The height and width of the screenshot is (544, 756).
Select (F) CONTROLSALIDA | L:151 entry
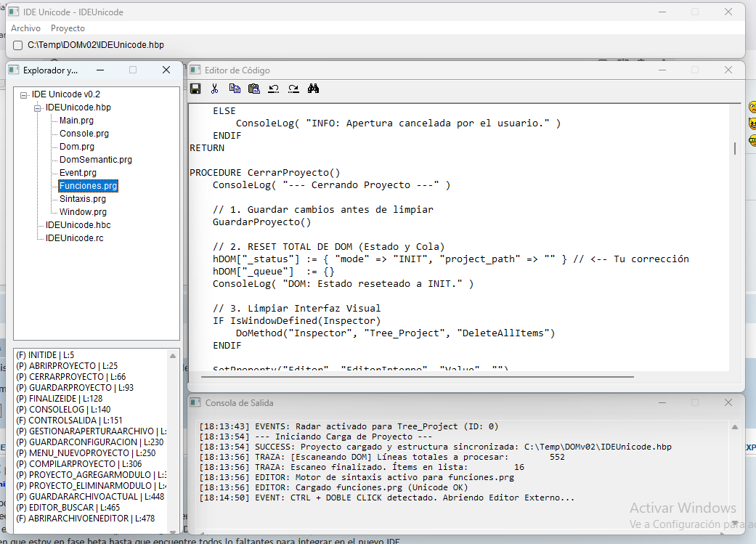point(69,421)
